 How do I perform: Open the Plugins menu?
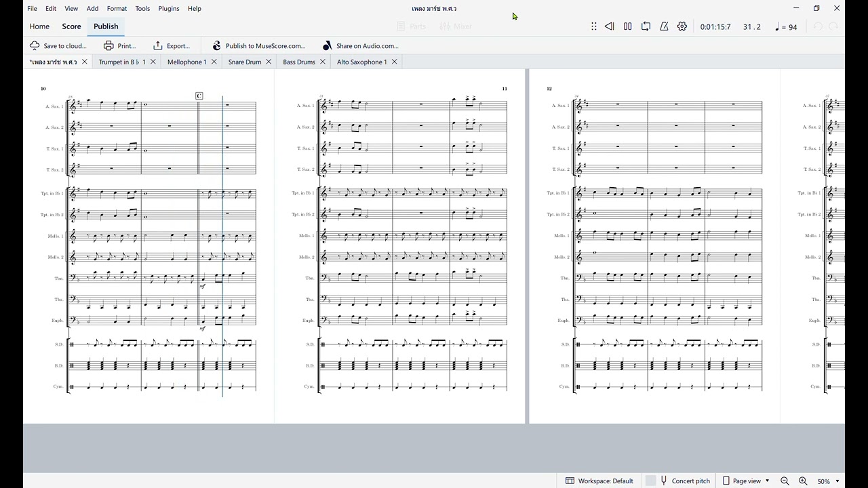coord(169,8)
